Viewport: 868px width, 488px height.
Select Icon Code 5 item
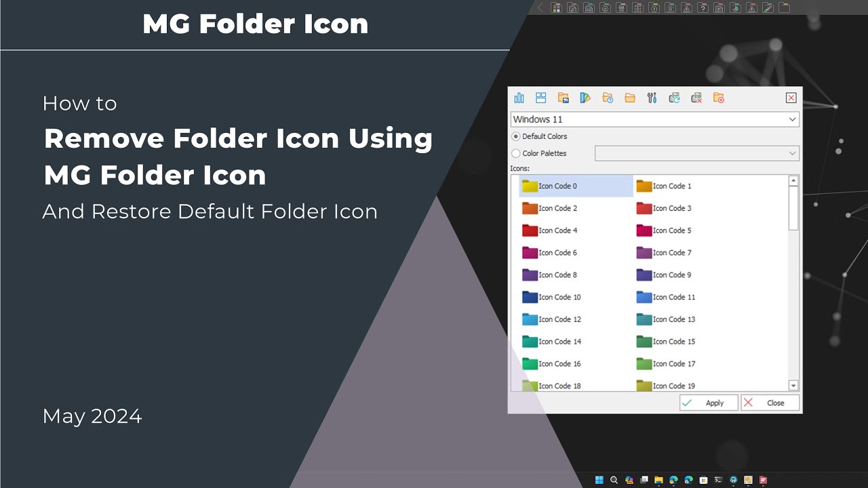[x=664, y=230]
